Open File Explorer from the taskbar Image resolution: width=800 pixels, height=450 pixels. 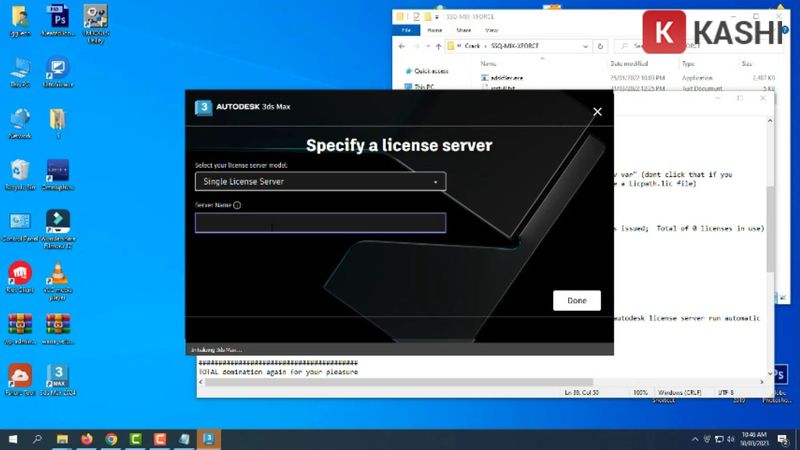coord(62,439)
